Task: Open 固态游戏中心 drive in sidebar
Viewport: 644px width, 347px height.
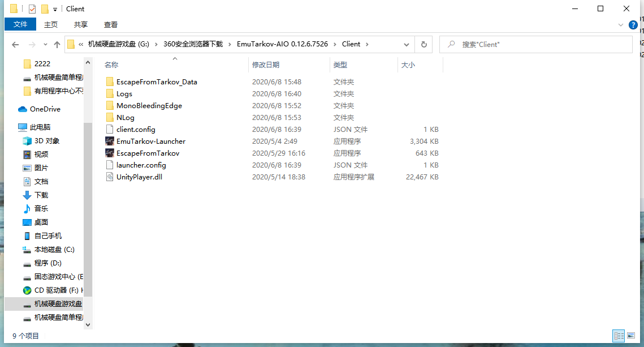Action: coord(53,276)
